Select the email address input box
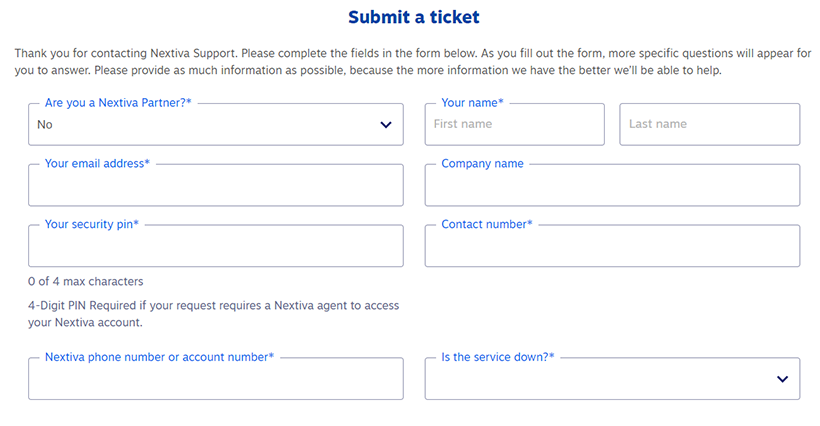The height and width of the screenshot is (426, 820). (x=216, y=185)
